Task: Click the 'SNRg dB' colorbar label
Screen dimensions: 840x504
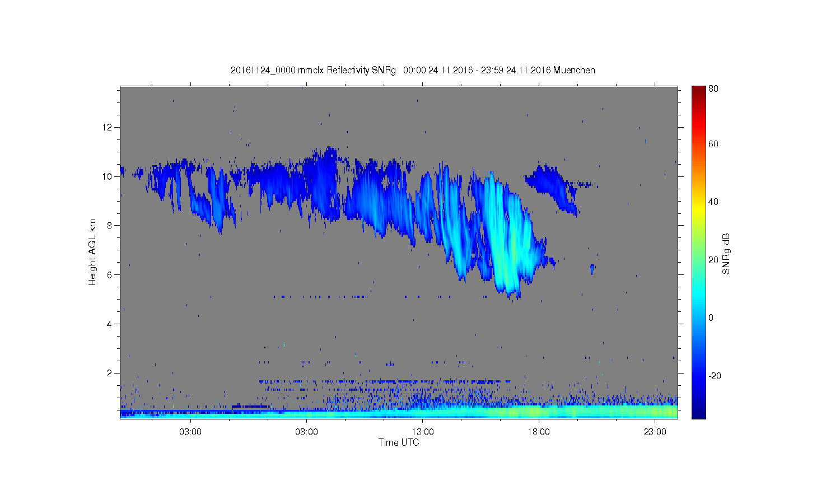Action: point(726,254)
